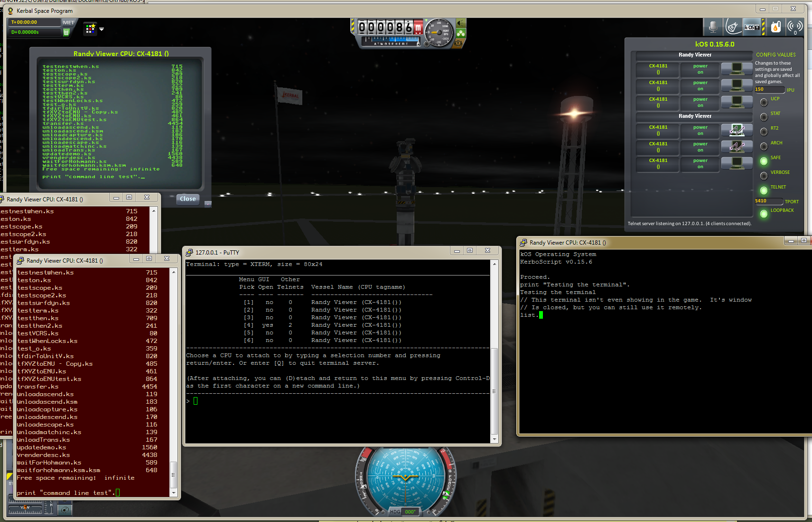Click telnet-connected terminal icon for fourth CX-4181
812x522 pixels.
click(737, 130)
